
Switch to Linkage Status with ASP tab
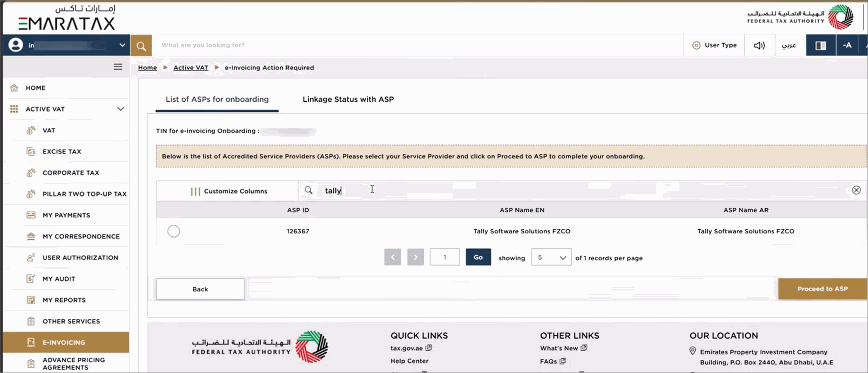(x=348, y=99)
